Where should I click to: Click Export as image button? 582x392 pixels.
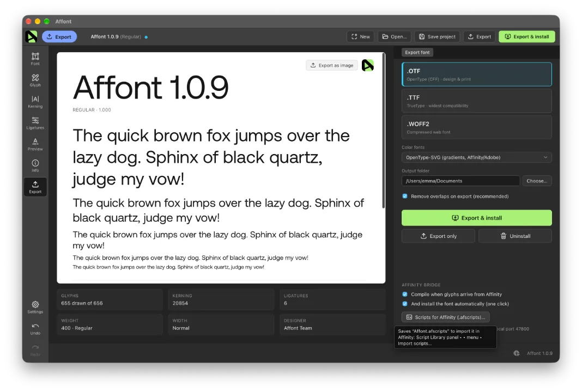click(x=332, y=65)
